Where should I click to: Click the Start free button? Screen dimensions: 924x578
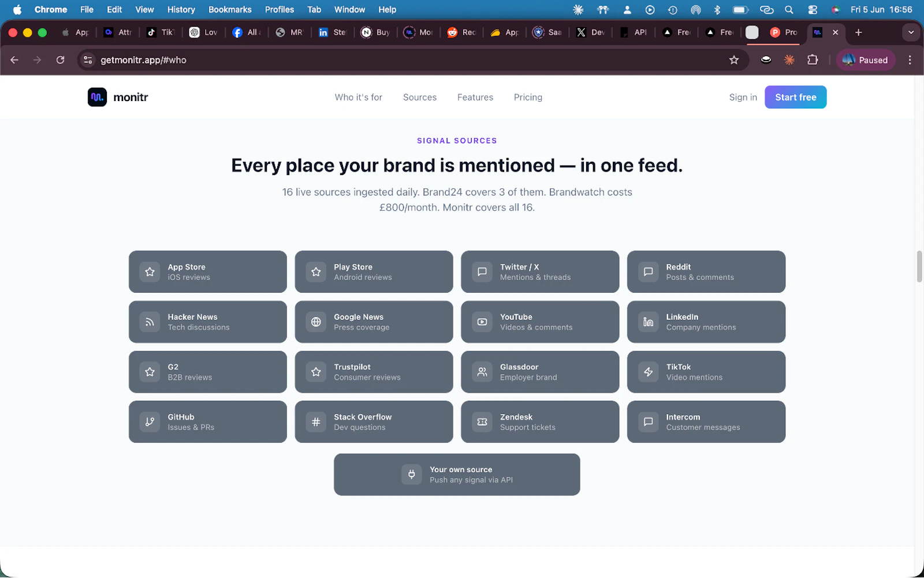(795, 97)
